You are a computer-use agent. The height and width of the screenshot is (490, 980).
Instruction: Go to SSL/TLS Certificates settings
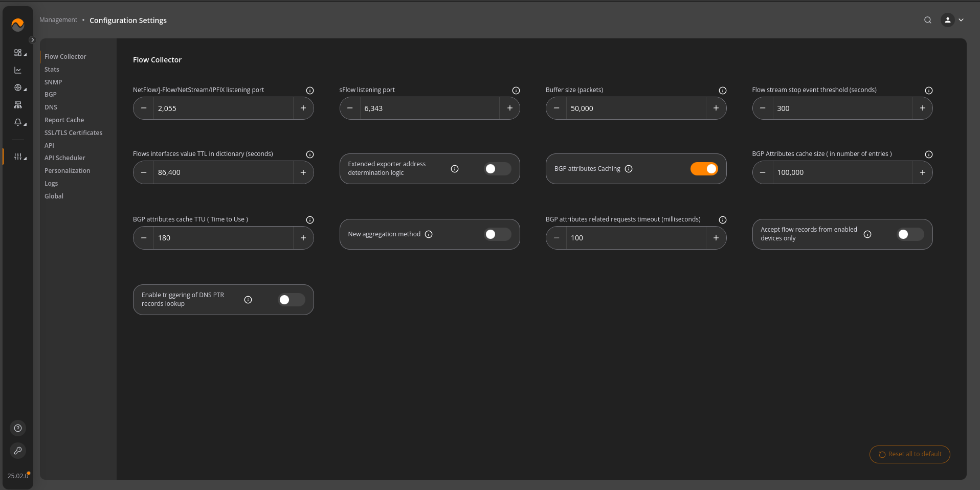(x=73, y=132)
